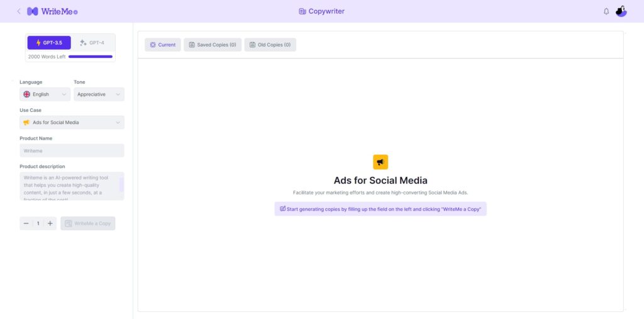Switch to the GPT-4 model
This screenshot has height=319, width=644.
pyautogui.click(x=92, y=43)
